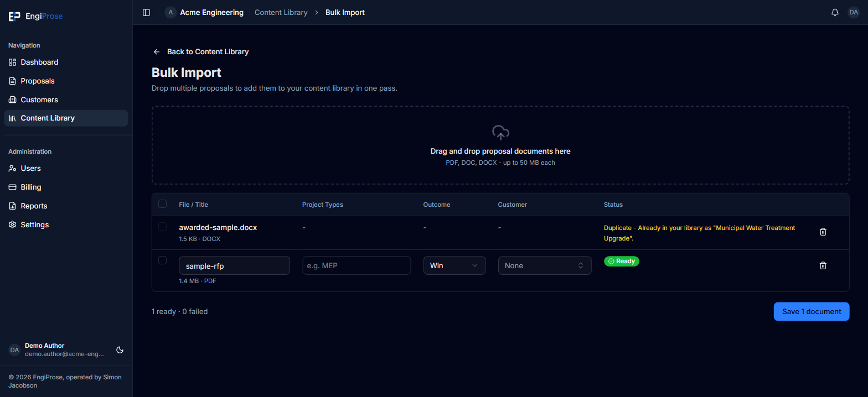Click the Billing card icon
The image size is (868, 397).
tap(13, 187)
